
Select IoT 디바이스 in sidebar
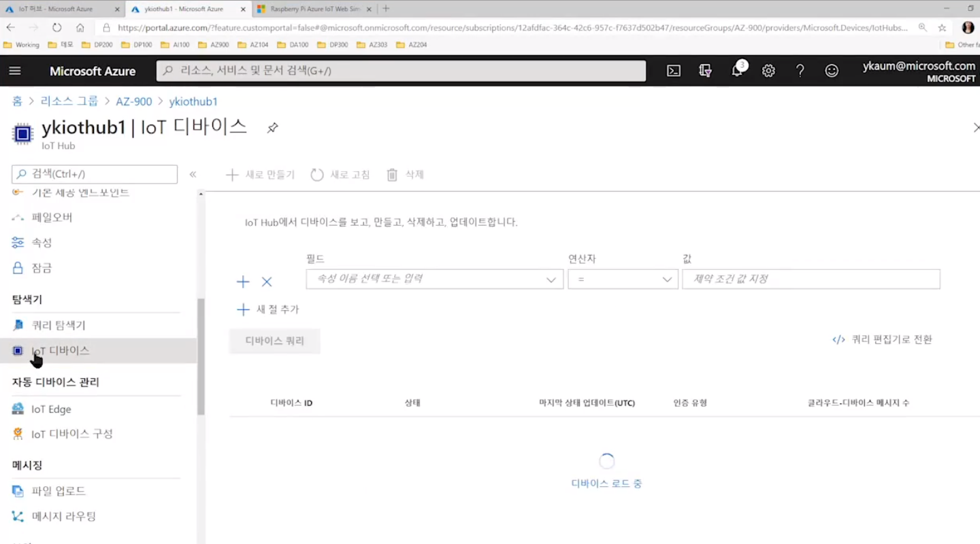pos(99,351)
